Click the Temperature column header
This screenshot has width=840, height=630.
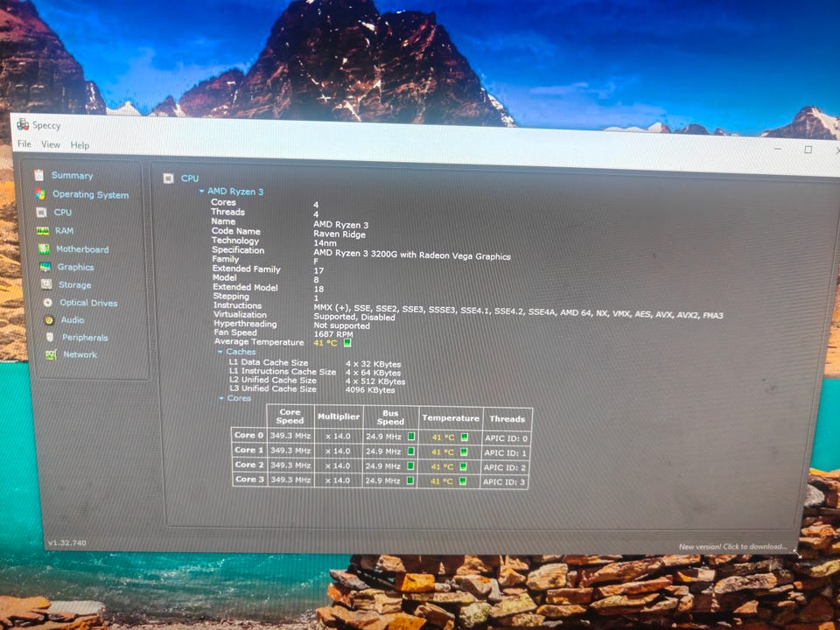[451, 418]
